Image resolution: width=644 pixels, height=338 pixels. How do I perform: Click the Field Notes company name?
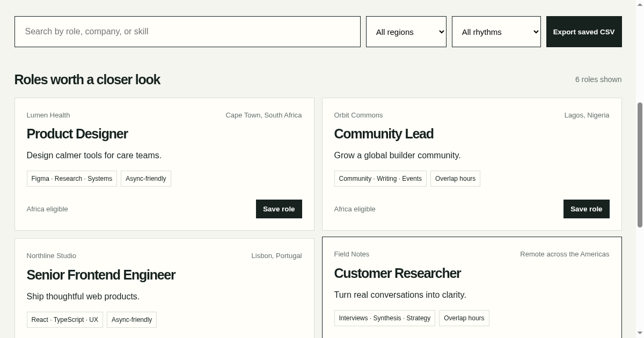[x=352, y=254]
